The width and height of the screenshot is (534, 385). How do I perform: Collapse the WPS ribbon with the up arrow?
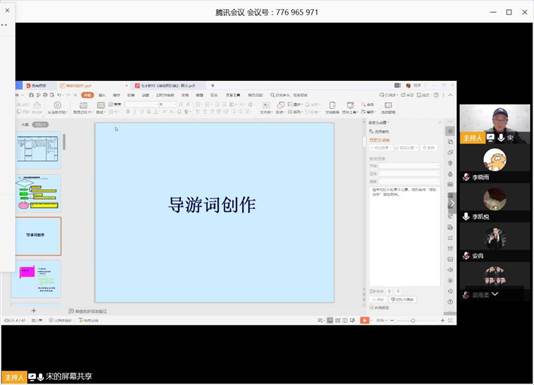click(x=451, y=95)
